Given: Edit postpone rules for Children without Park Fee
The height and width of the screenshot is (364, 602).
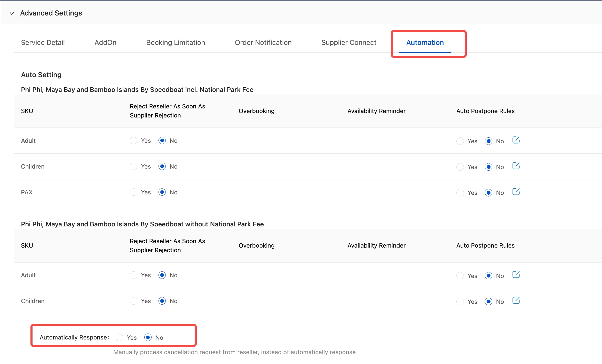Looking at the screenshot, I should point(516,300).
